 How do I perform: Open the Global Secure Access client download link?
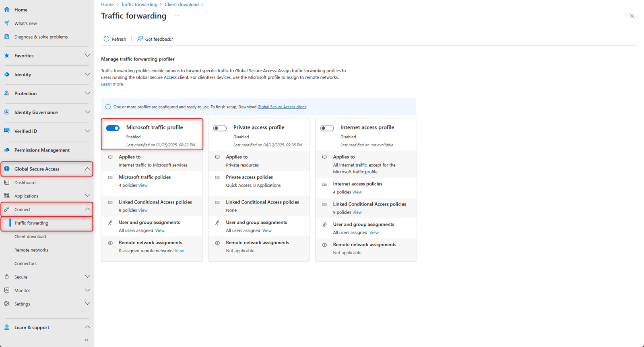tap(282, 107)
